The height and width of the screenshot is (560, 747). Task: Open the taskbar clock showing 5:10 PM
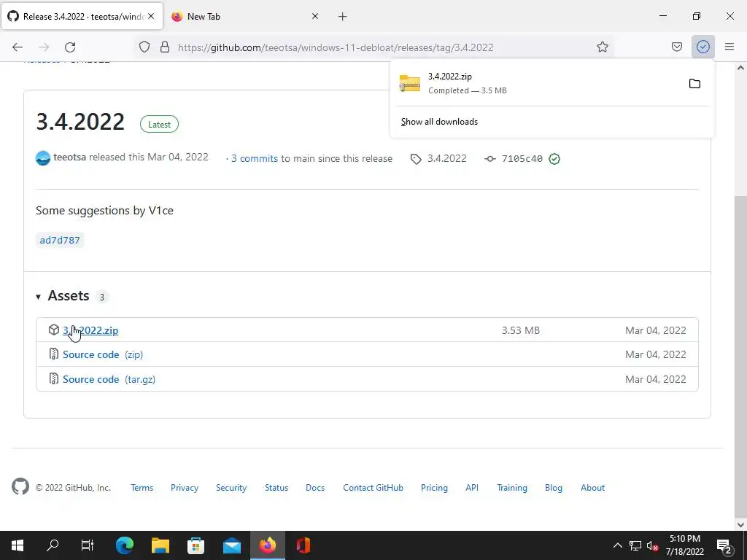(684, 545)
